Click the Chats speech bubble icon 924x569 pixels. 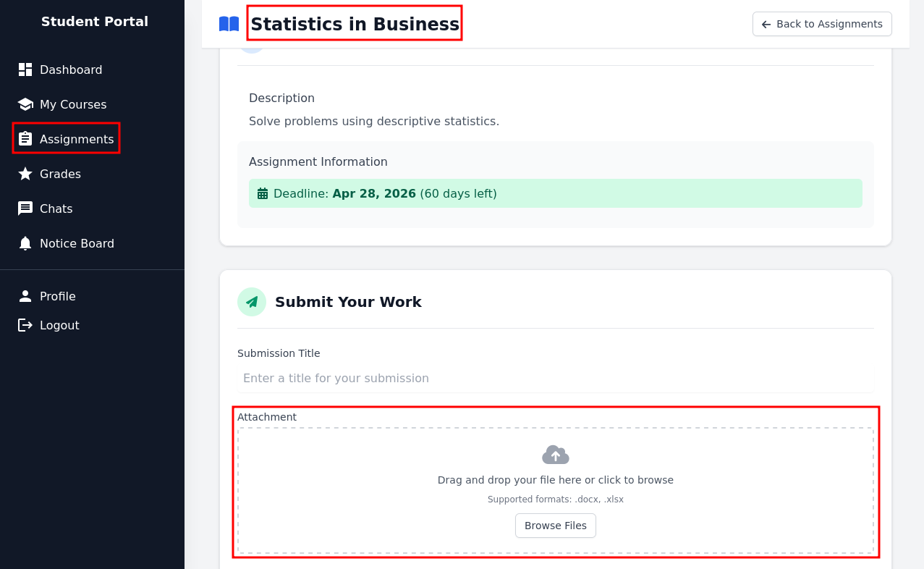point(25,208)
